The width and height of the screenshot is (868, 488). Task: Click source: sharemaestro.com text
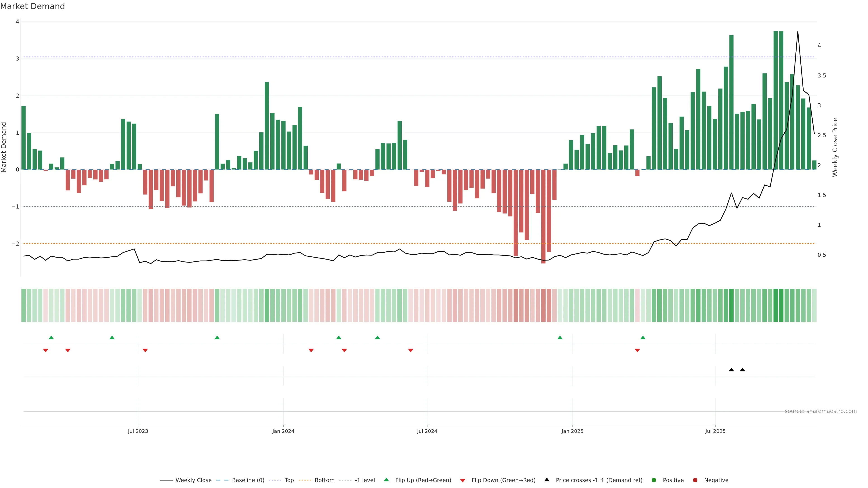pos(821,411)
